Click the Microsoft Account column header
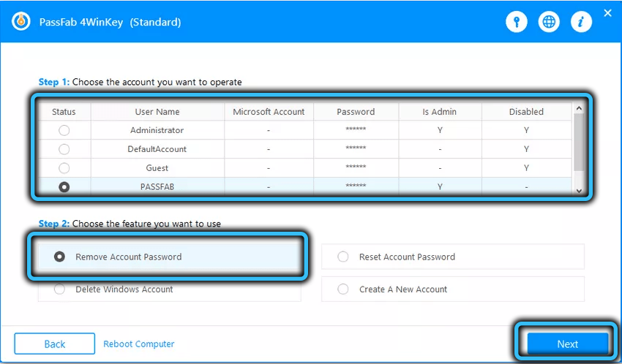The image size is (622, 364). [x=269, y=112]
